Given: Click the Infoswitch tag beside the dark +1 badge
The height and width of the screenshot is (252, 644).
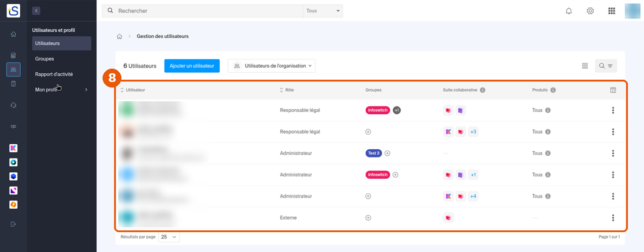Looking at the screenshot, I should pyautogui.click(x=378, y=110).
